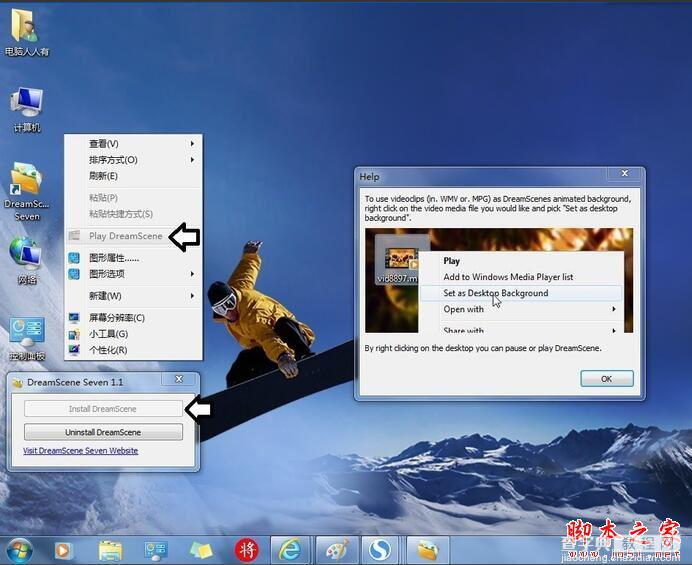Open the control panel taskbar icon
692x565 pixels.
point(155,550)
